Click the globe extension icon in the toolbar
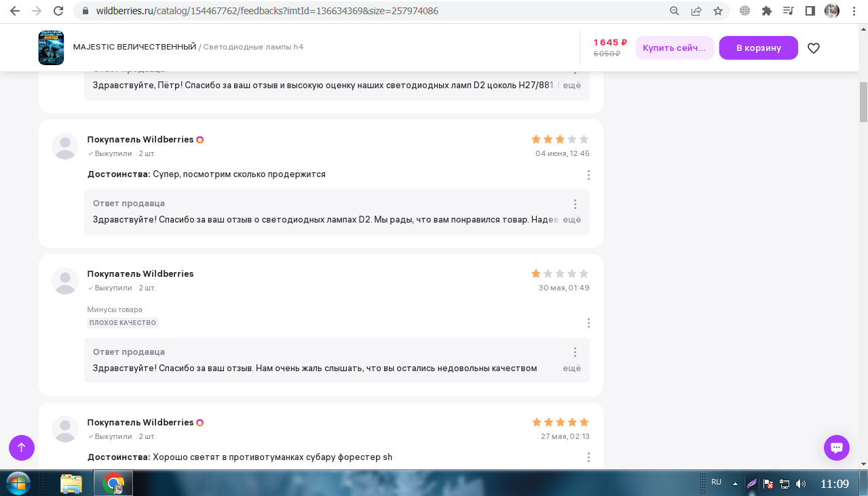Screen dimensions: 868x496 (745, 11)
